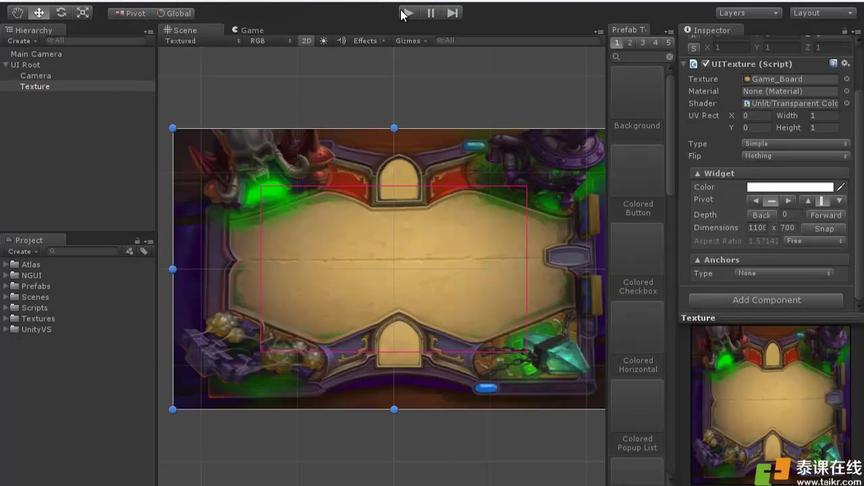864x486 pixels.
Task: Open the Layers dropdown
Action: [748, 13]
